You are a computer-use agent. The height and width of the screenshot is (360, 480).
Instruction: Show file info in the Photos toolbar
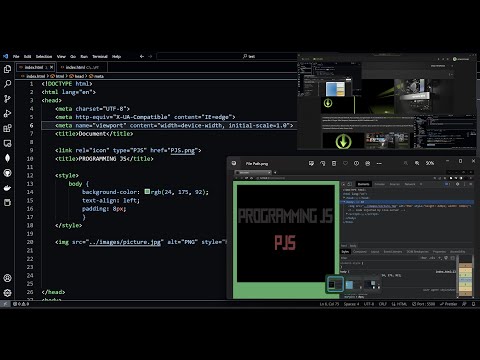pos(356,163)
